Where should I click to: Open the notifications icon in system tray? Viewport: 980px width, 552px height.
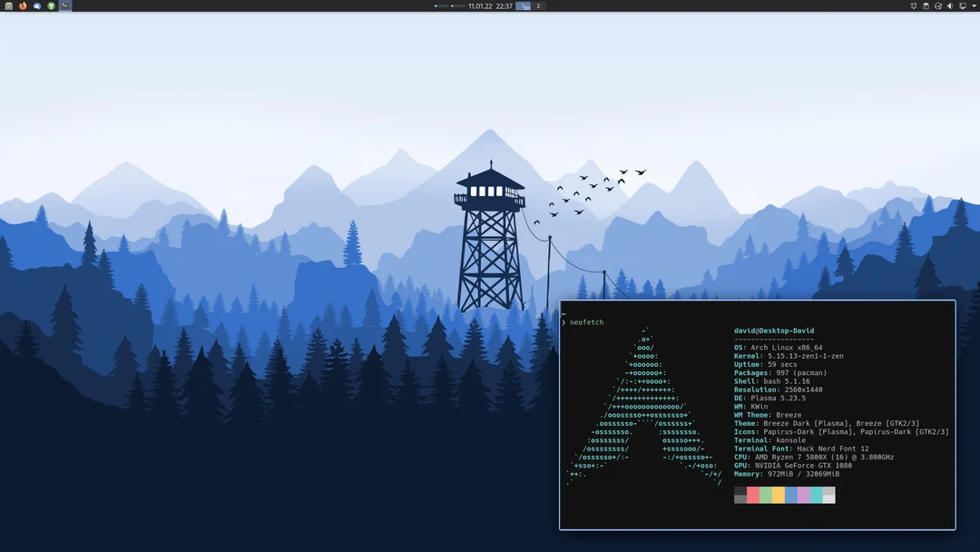963,5
